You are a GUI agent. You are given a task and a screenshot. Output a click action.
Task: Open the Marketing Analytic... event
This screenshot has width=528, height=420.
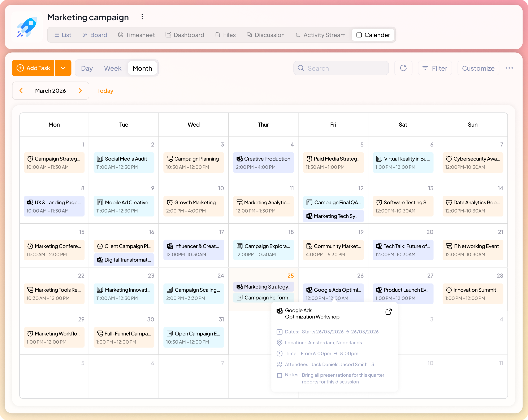[x=263, y=206]
